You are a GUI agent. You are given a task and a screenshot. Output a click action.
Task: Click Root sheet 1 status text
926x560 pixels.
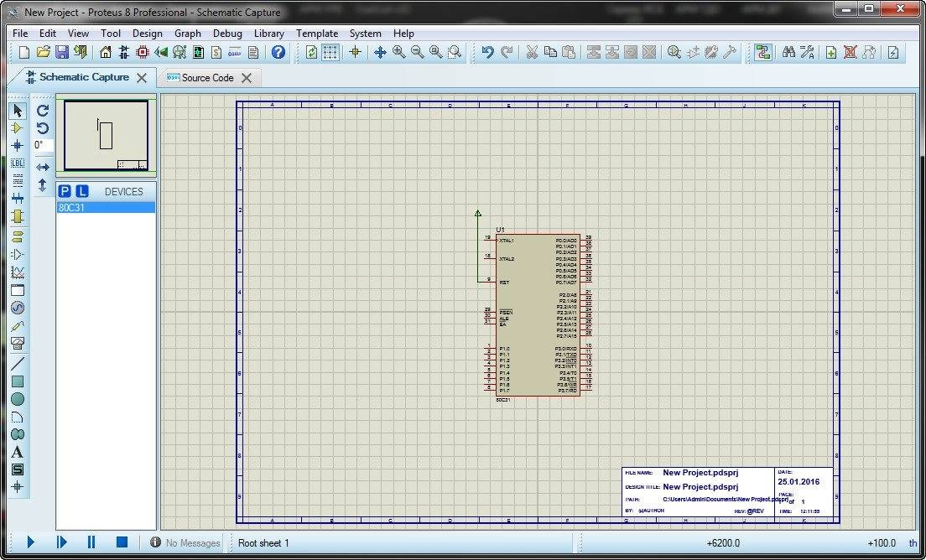[263, 543]
